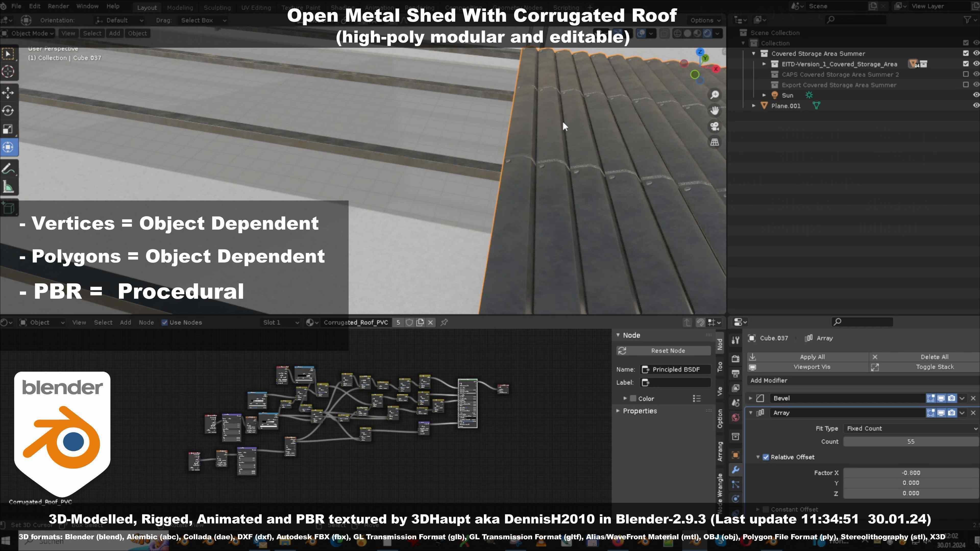Open the Output properties tab
This screenshot has width=980, height=551.
[x=735, y=373]
